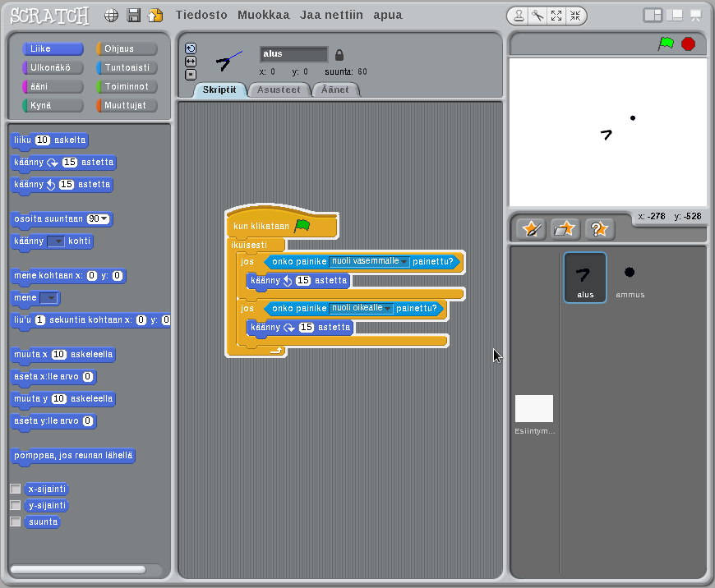Click the aseta x:lle arvo block

pos(53,377)
